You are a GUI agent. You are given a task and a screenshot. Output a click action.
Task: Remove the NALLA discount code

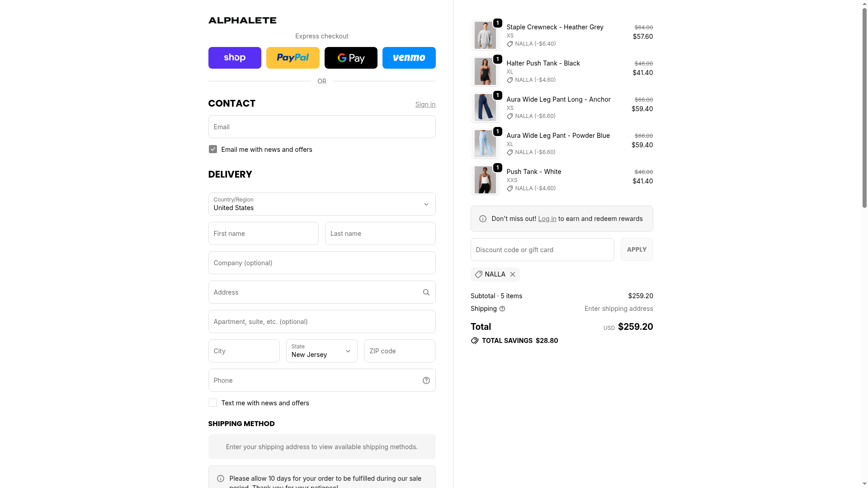513,274
